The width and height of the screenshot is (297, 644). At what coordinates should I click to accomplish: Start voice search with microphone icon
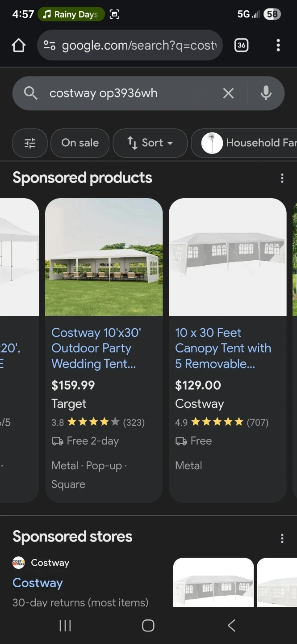(x=266, y=93)
